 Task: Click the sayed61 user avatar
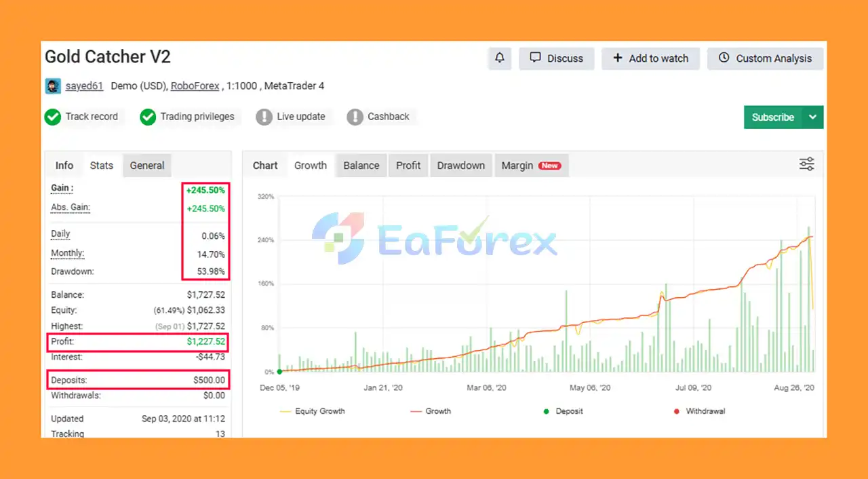pos(53,86)
